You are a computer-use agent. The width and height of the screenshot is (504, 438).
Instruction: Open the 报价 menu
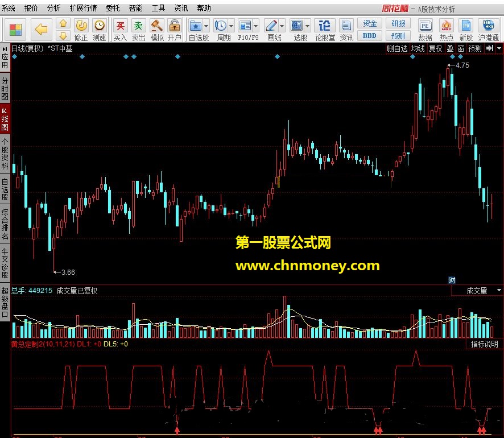pos(31,8)
